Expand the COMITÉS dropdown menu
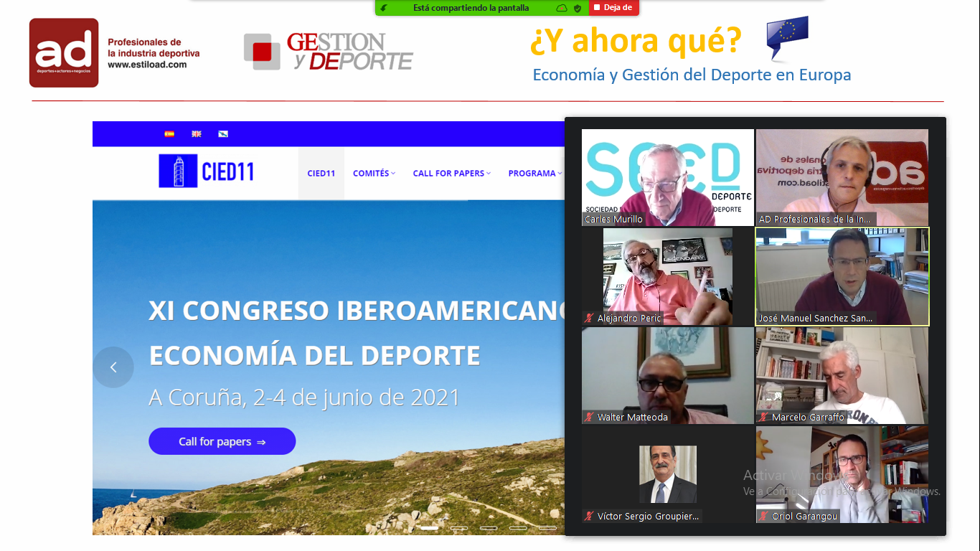Image resolution: width=980 pixels, height=551 pixels. (x=374, y=173)
